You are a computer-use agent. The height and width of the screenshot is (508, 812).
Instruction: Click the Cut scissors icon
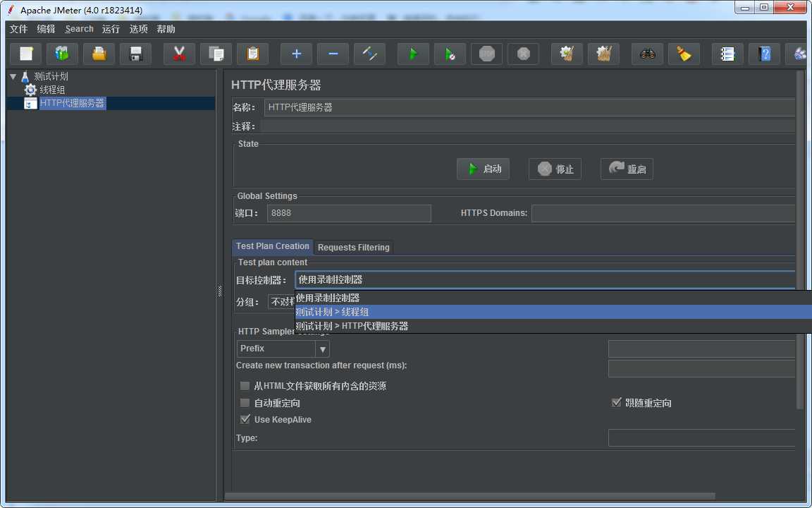coord(179,54)
